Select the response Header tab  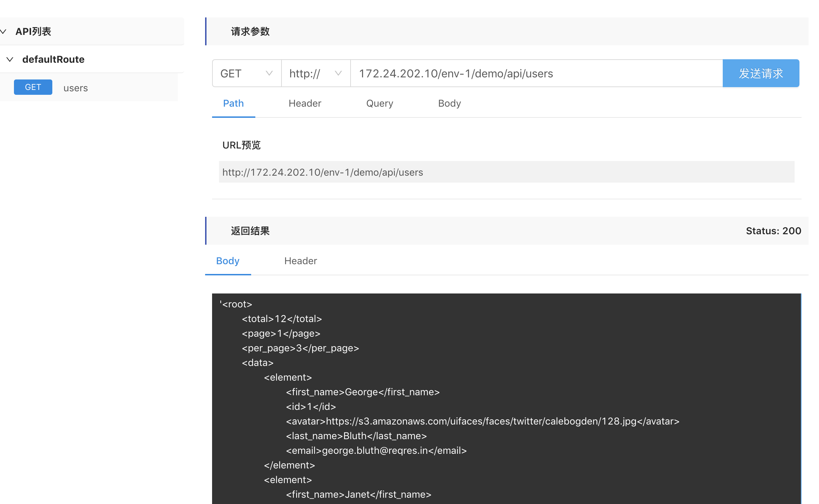[x=300, y=261]
